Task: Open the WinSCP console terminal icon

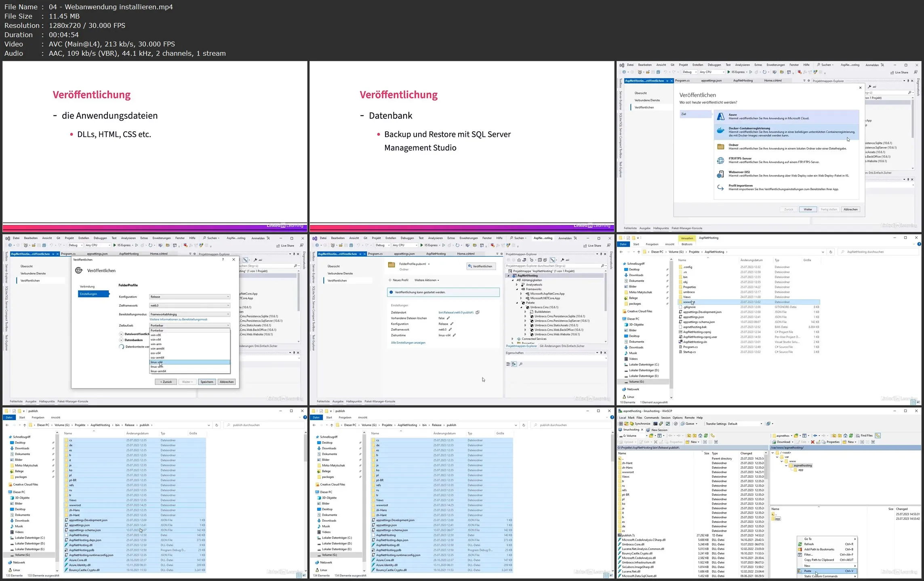Action: pos(656,424)
